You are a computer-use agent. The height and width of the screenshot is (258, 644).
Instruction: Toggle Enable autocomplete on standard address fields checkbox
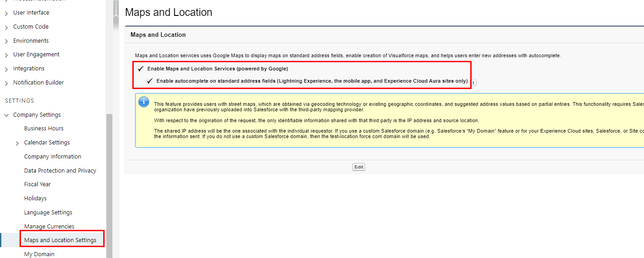point(150,81)
